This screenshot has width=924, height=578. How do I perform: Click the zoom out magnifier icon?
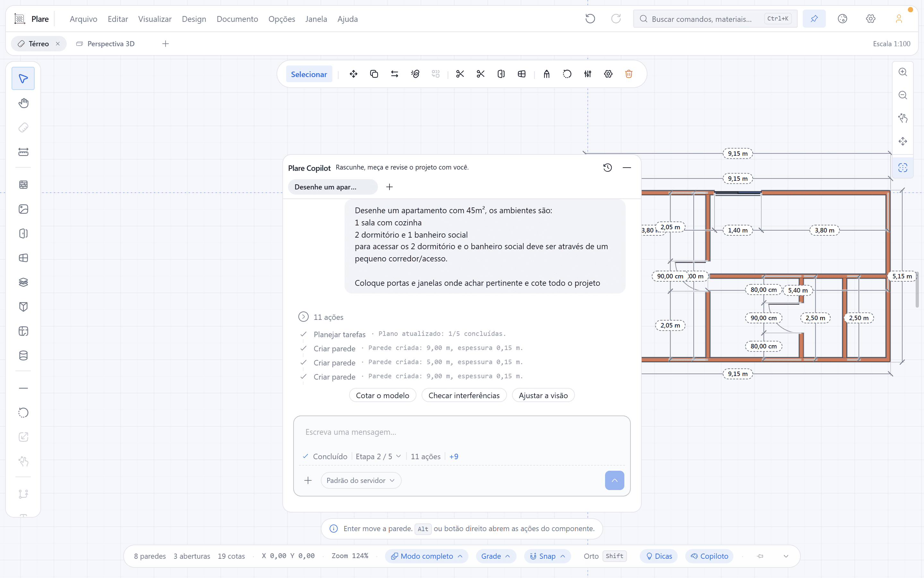pyautogui.click(x=903, y=95)
